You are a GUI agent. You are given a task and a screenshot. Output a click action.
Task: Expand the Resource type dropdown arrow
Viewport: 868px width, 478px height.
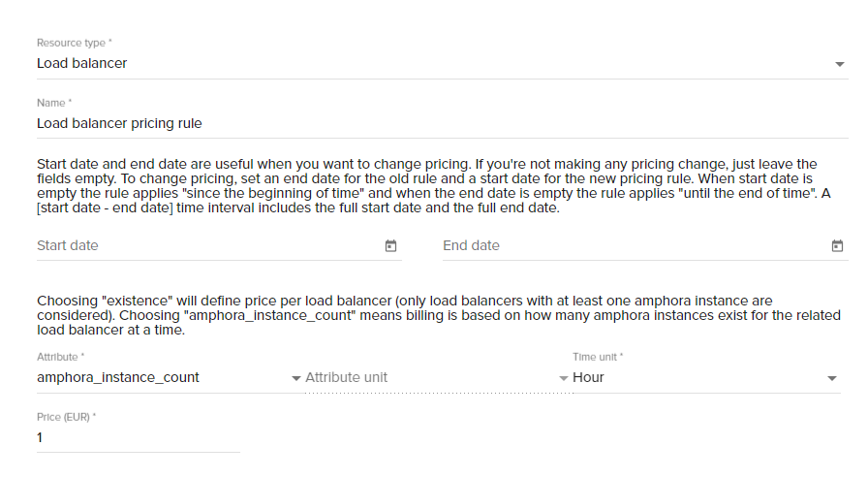click(x=839, y=64)
